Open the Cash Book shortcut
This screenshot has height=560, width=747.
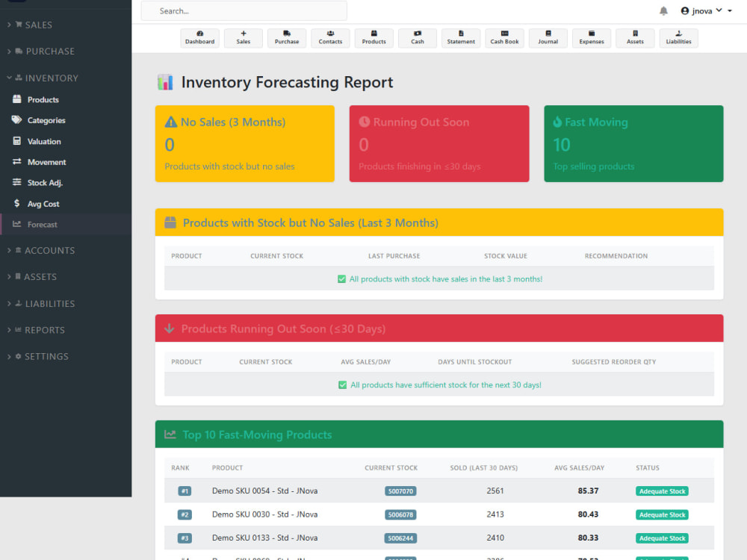coord(504,37)
